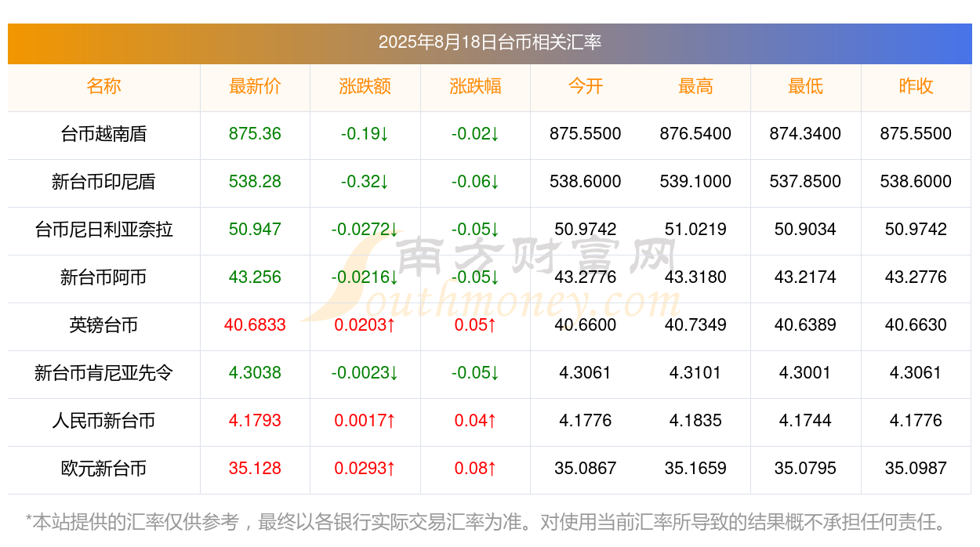Viewport: 980px width, 547px height.
Task: Click the high value 40.7349
Action: click(x=695, y=325)
